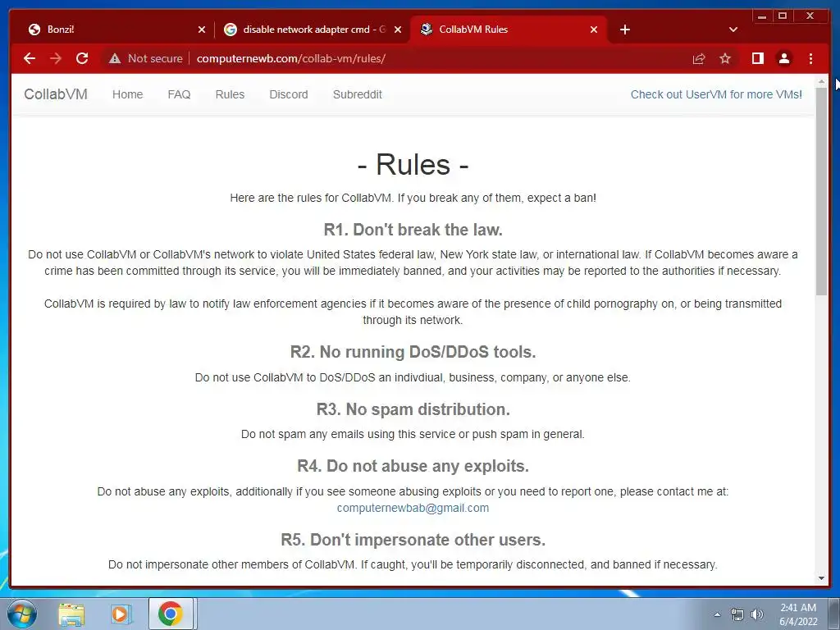Click the '- Rules -' page heading
Image resolution: width=840 pixels, height=630 pixels.
click(413, 164)
